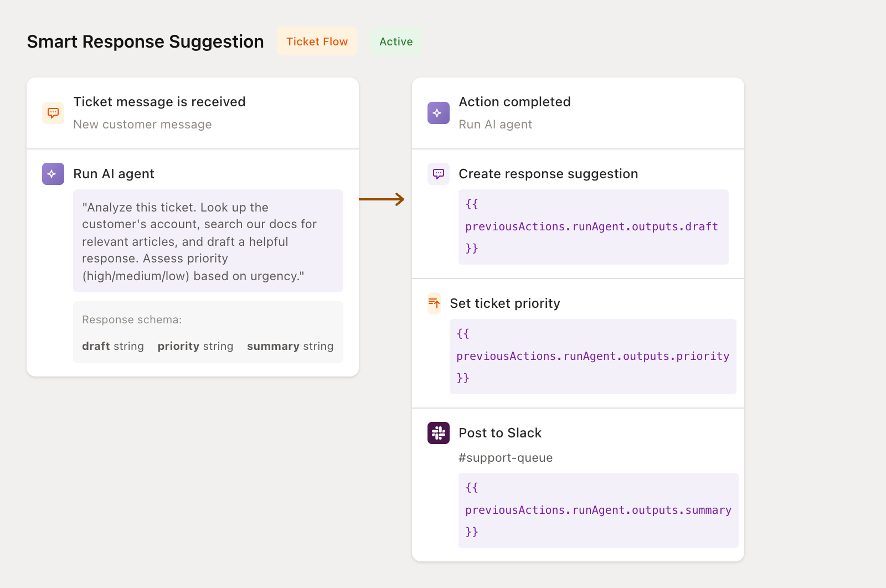The image size is (886, 588).
Task: Select the ticket message trigger icon
Action: coord(53,112)
